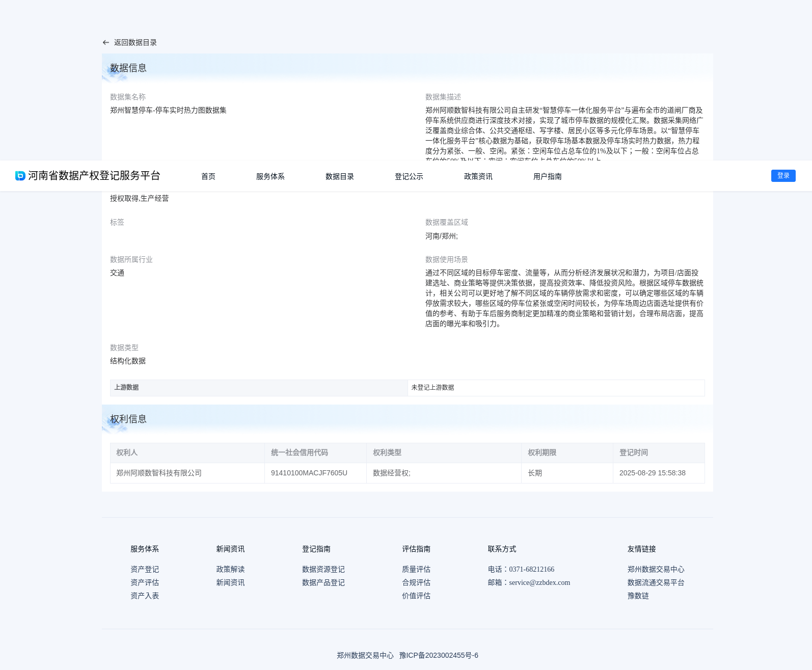Open 用户指南 in the top navigation
Image resolution: width=812 pixels, height=670 pixels.
point(548,176)
